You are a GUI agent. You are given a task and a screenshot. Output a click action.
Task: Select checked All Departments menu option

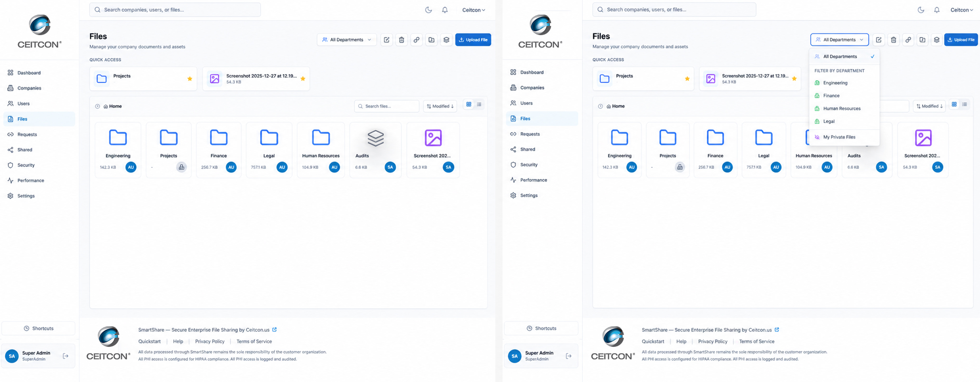pyautogui.click(x=844, y=57)
